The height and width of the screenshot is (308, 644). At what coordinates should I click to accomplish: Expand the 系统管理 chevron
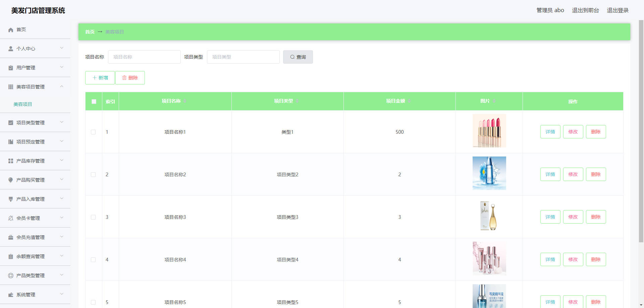(x=62, y=294)
